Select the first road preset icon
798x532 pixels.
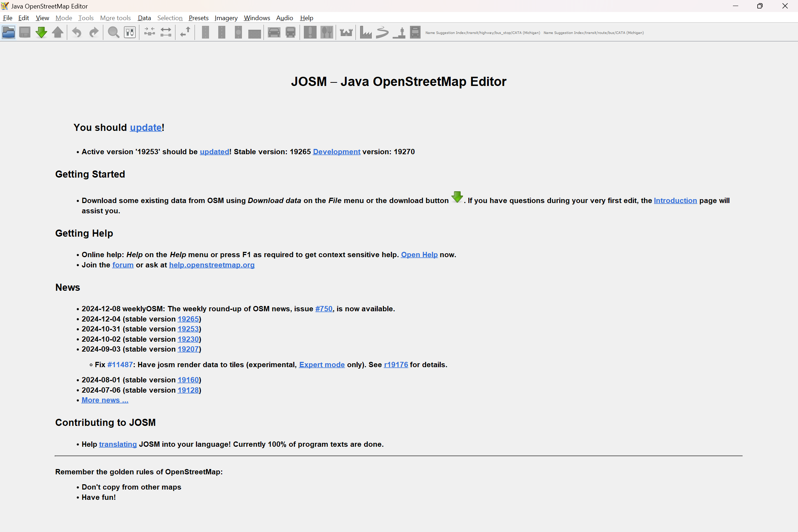pos(205,33)
